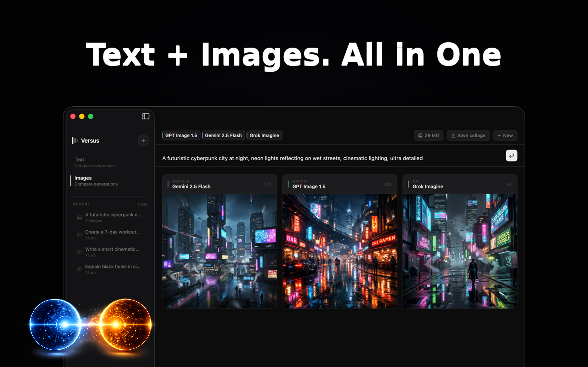Open the Gemini 2.5 Flash generated image
The image size is (588, 367).
219,251
